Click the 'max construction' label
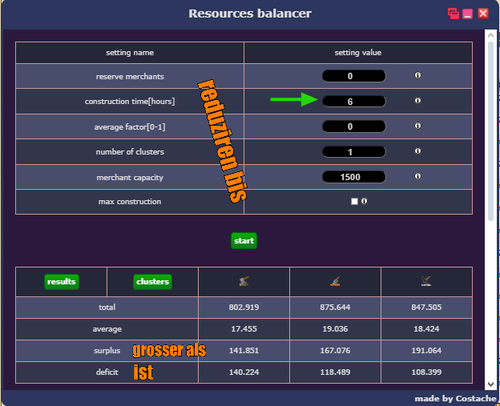 (130, 202)
